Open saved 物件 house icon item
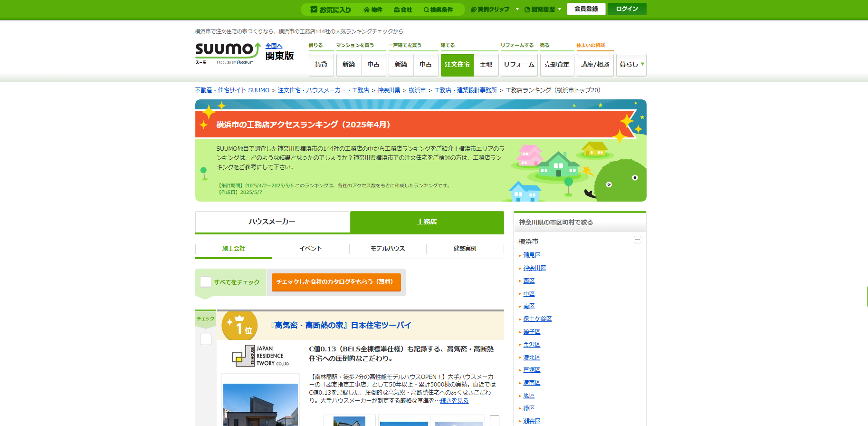This screenshot has width=868, height=426. [x=373, y=10]
